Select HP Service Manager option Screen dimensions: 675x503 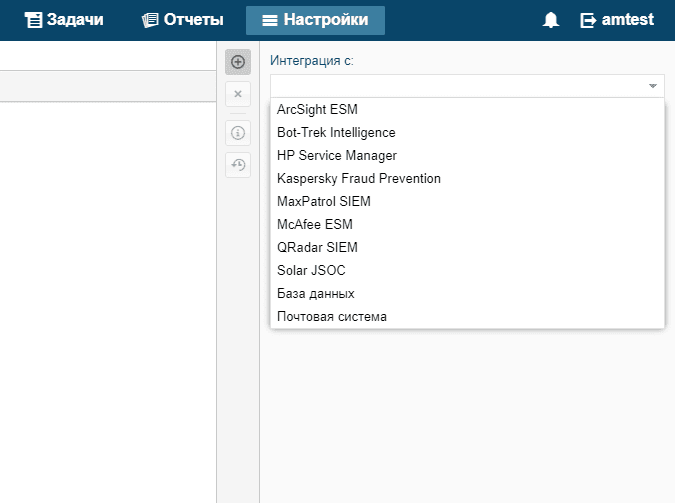tap(337, 155)
